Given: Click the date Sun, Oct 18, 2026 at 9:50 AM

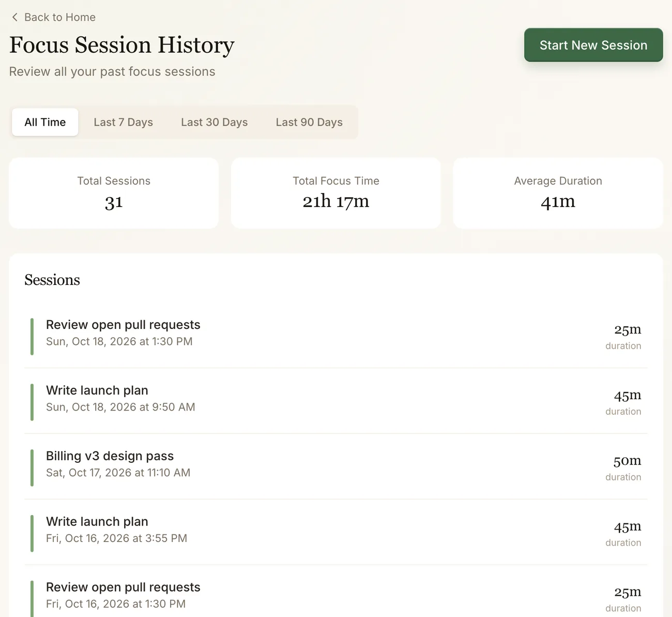Looking at the screenshot, I should click(x=120, y=407).
